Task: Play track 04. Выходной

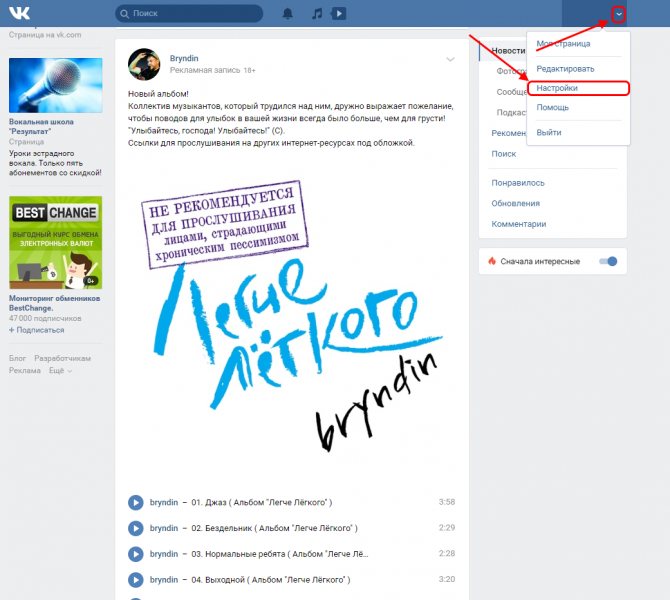Action: click(135, 580)
